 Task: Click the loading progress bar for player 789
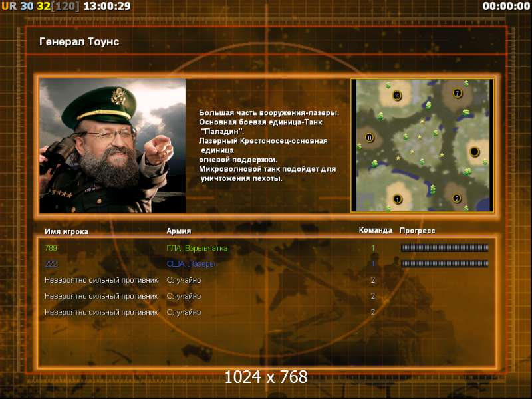pos(444,248)
